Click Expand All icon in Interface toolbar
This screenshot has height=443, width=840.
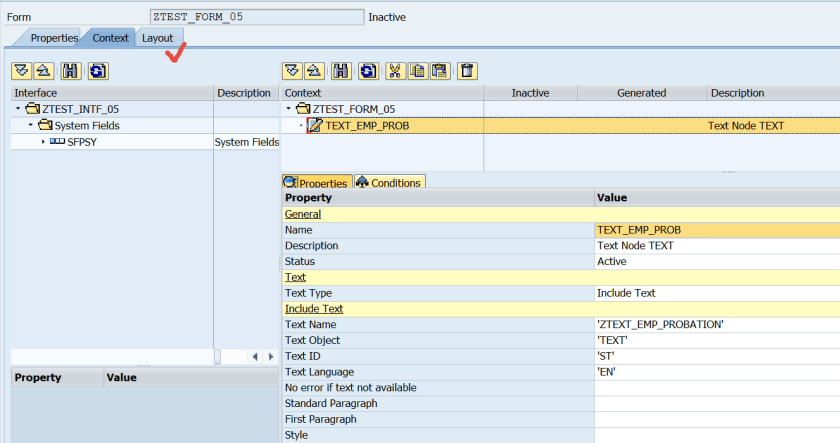pos(20,71)
